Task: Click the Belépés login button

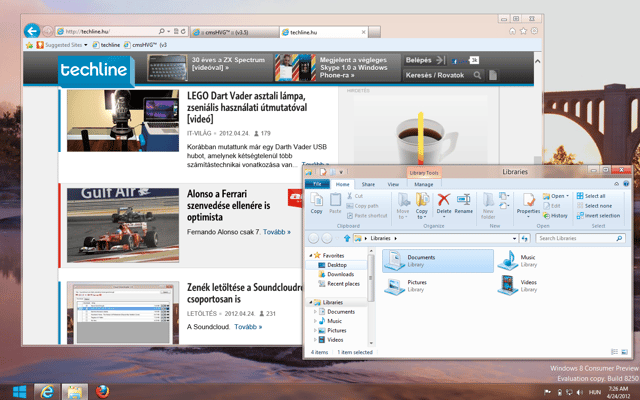Action: (x=424, y=60)
